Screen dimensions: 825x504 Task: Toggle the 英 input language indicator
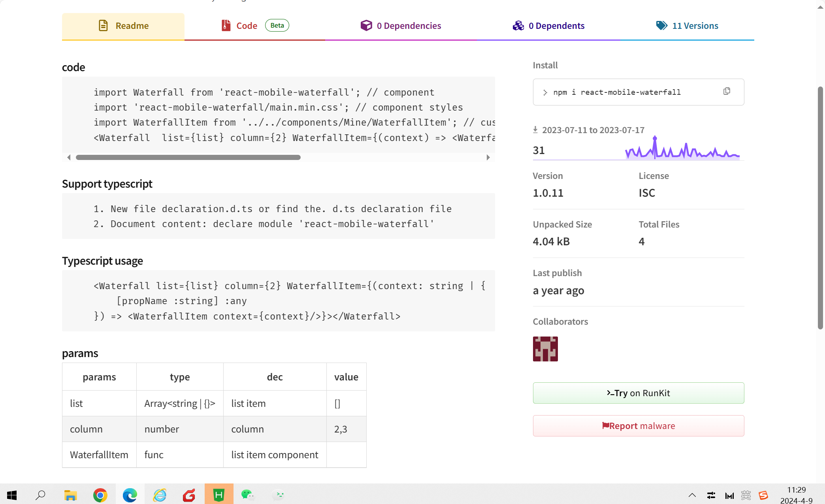pyautogui.click(x=746, y=495)
